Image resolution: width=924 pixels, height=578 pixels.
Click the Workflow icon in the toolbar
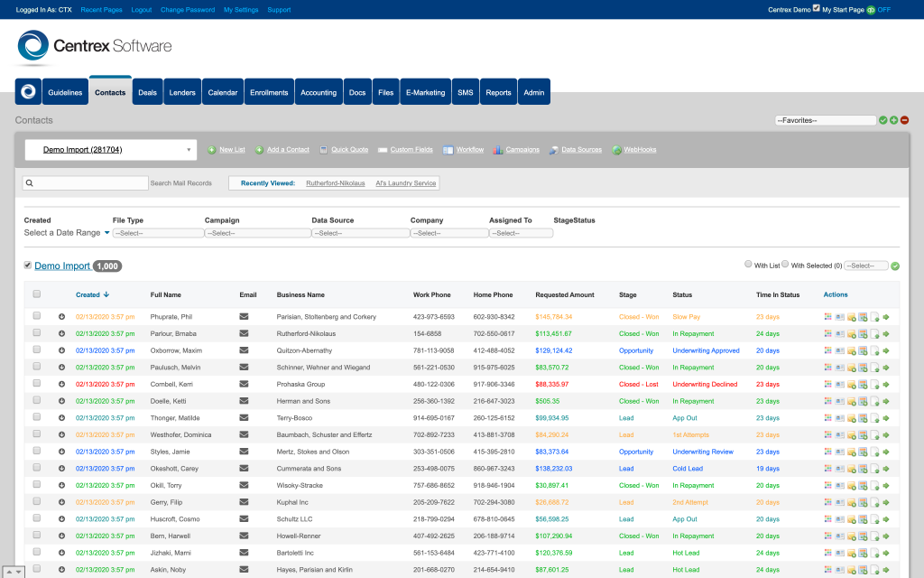tap(448, 150)
